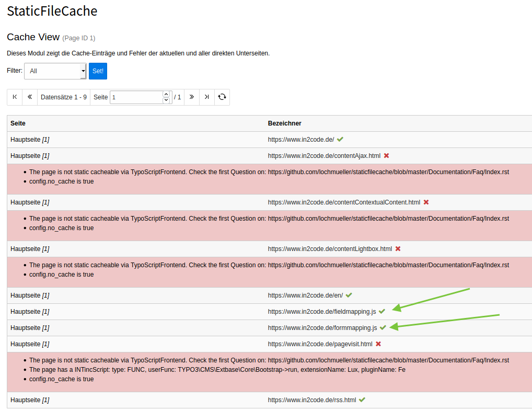Jump to last page of records
The image size is (532, 410).
[207, 97]
